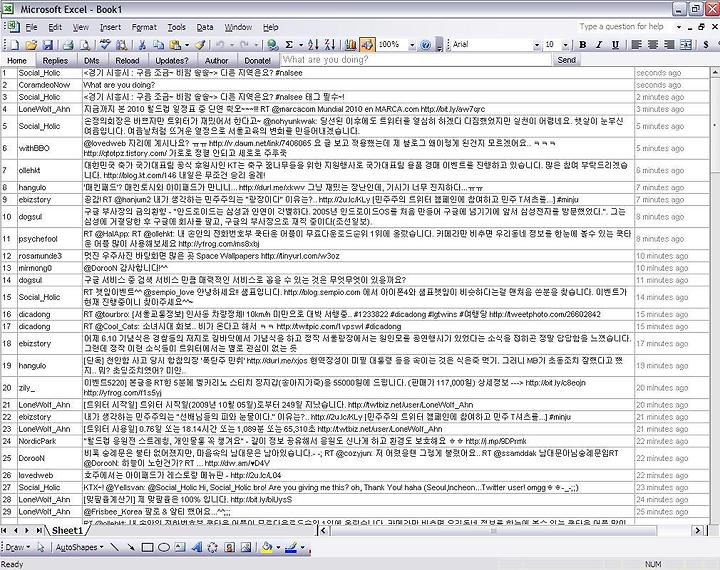Click the Insert Hyperlink globe icon
The image size is (720, 570).
coord(273,45)
